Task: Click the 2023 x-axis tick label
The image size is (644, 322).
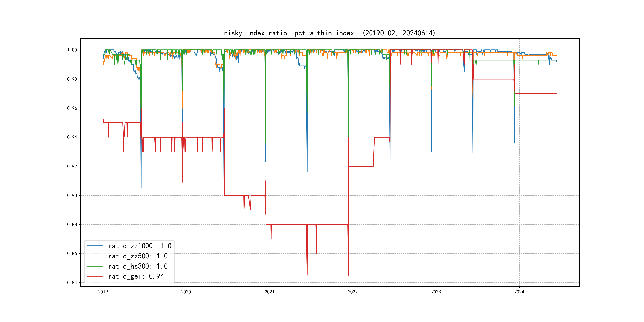Action: 436,292
